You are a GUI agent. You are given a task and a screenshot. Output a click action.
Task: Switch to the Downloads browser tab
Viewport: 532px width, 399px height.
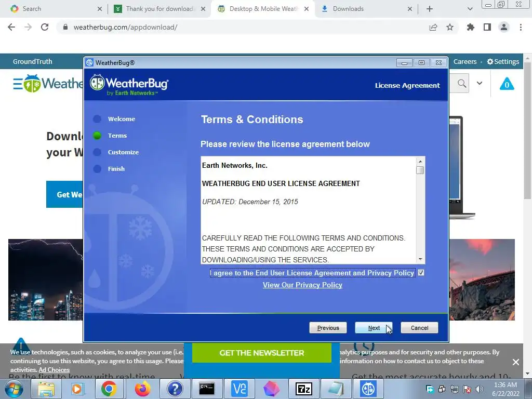pos(365,9)
